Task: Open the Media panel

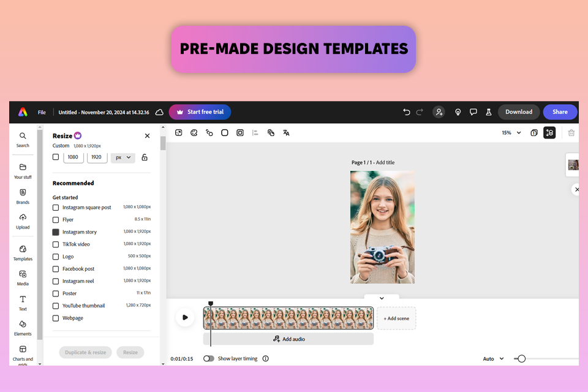Action: [x=23, y=278]
